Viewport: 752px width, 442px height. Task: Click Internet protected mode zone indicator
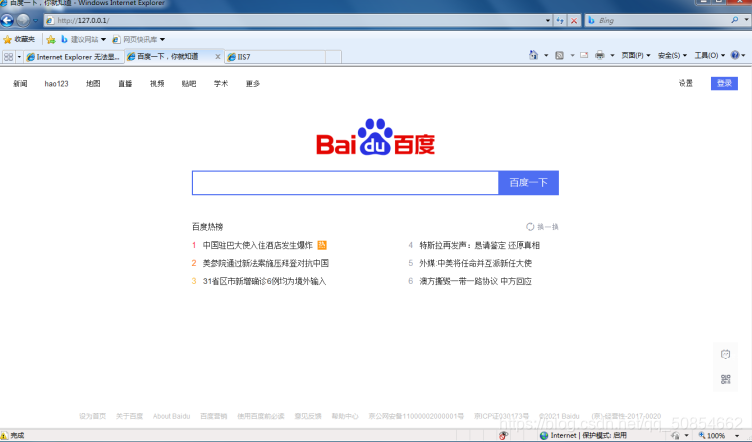(x=583, y=435)
